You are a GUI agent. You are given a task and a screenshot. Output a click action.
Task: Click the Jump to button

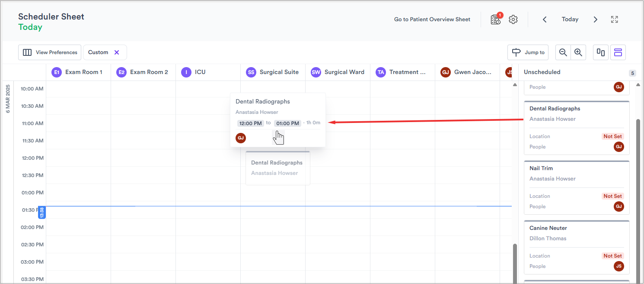[x=528, y=52]
